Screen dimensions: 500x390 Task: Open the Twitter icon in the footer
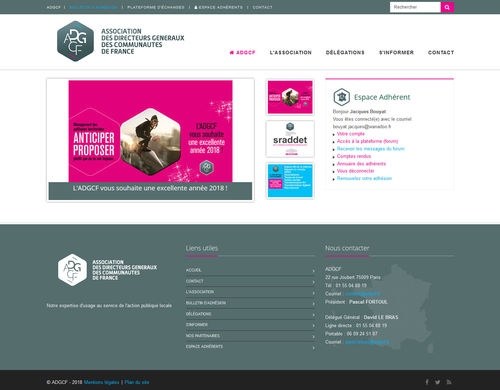tap(437, 382)
